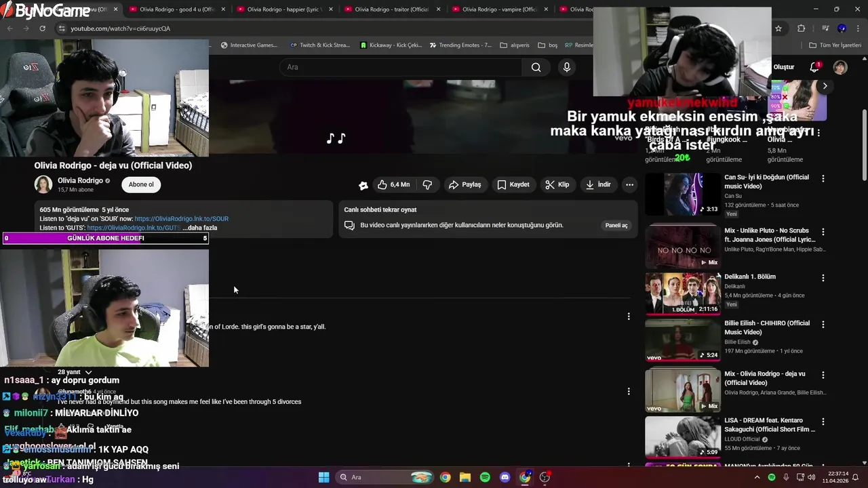This screenshot has width=868, height=488.
Task: Close the good 4 u tab
Action: (223, 9)
